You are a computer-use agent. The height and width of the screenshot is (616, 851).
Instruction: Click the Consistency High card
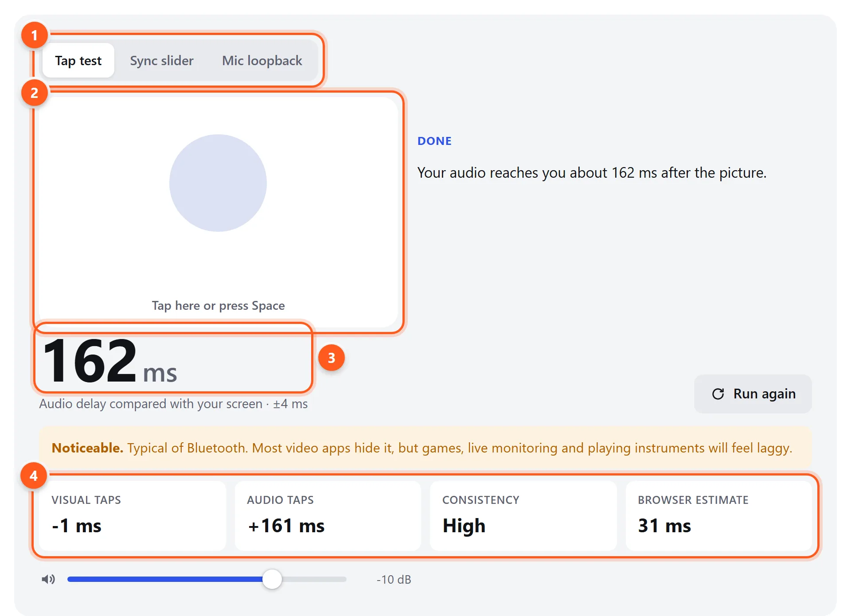point(523,516)
